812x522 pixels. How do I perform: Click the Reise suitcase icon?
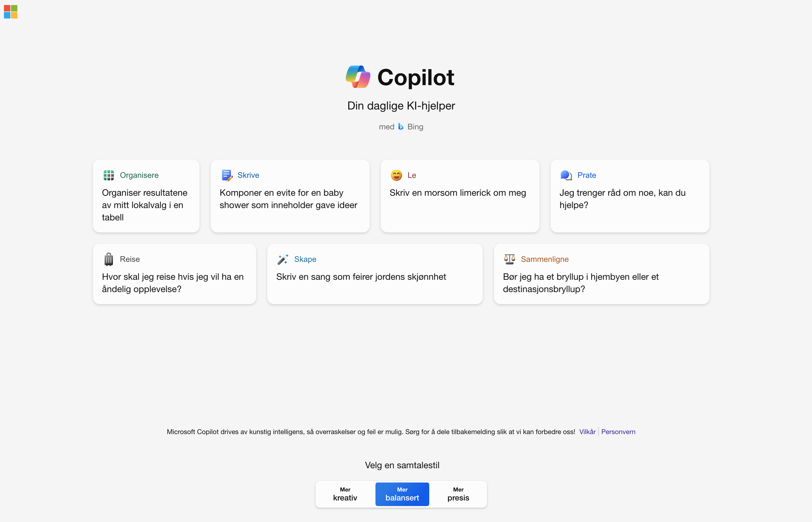pyautogui.click(x=108, y=259)
